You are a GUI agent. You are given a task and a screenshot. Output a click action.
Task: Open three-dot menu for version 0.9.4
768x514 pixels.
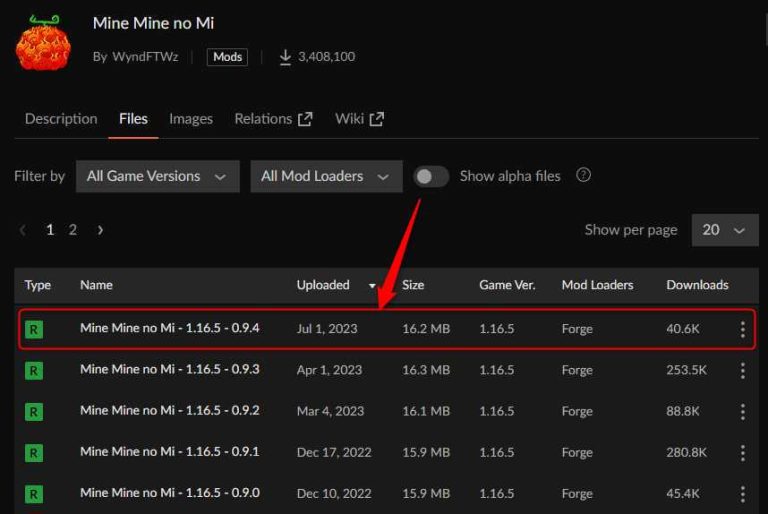pos(742,329)
